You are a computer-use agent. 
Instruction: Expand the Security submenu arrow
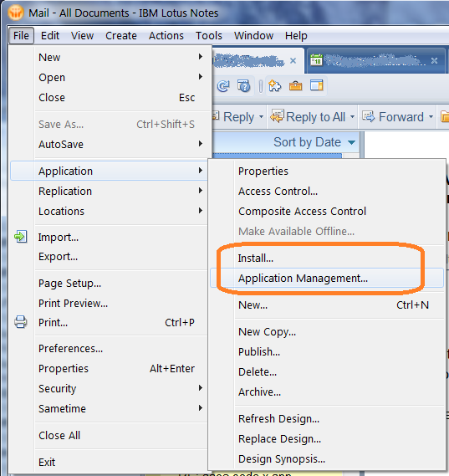point(200,388)
